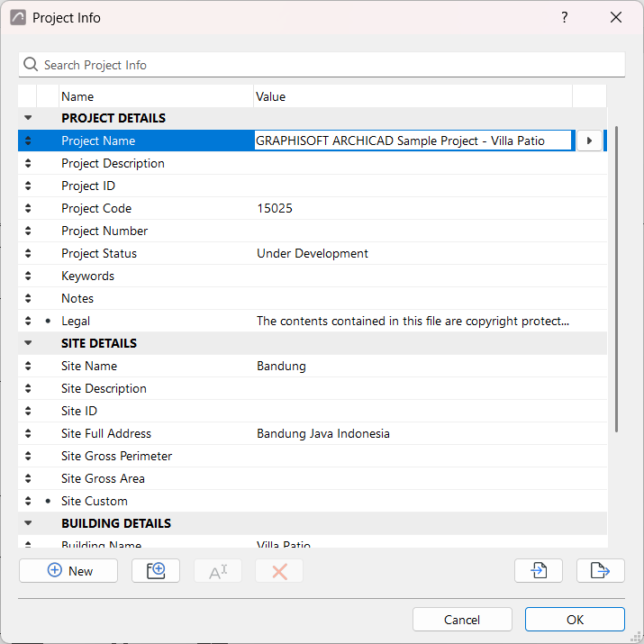Select the Site Description row
644x644 pixels.
[313, 388]
